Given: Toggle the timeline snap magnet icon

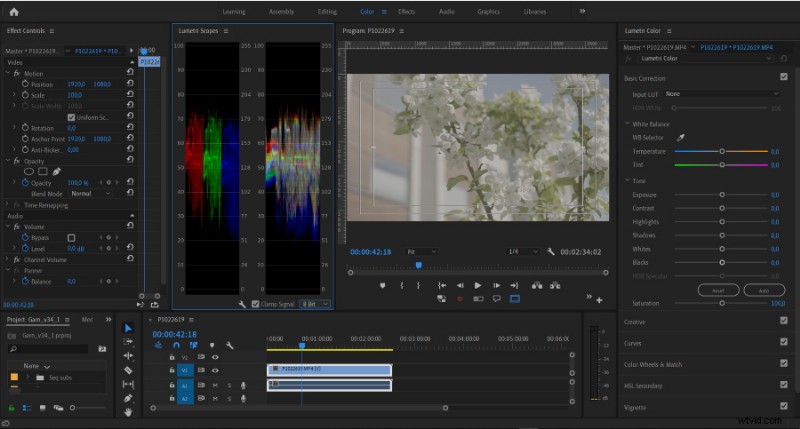Looking at the screenshot, I should click(176, 345).
